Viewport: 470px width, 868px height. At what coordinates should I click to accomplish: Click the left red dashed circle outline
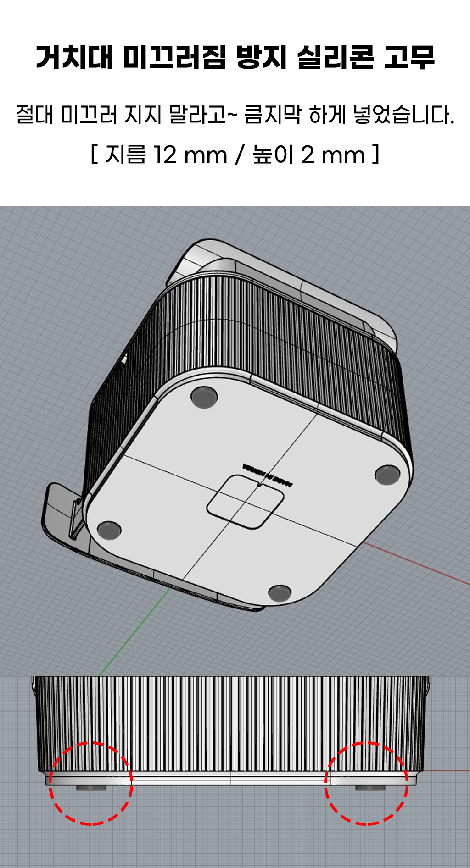click(x=91, y=783)
